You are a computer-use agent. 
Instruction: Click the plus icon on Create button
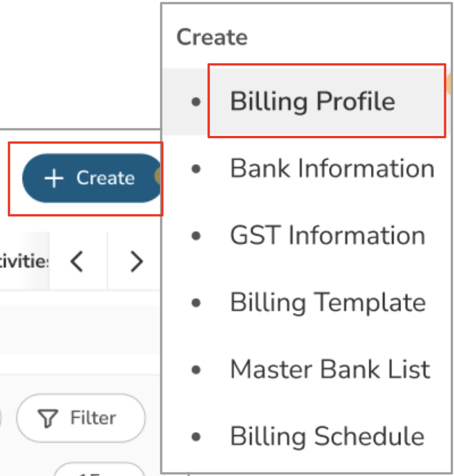pyautogui.click(x=54, y=179)
